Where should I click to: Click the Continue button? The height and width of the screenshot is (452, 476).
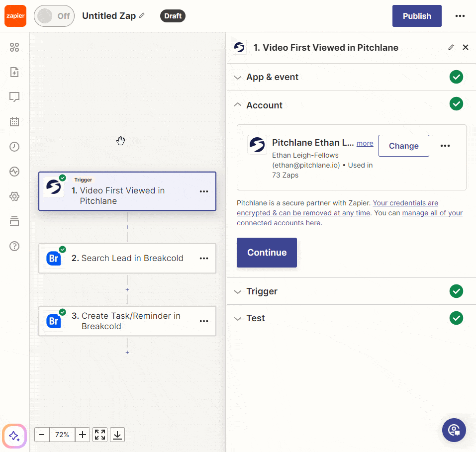[x=267, y=253]
